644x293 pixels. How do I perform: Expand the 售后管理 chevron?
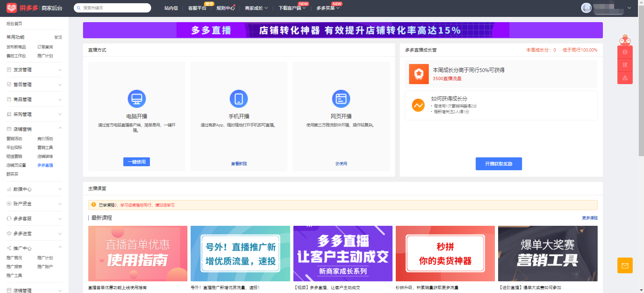pyautogui.click(x=60, y=85)
